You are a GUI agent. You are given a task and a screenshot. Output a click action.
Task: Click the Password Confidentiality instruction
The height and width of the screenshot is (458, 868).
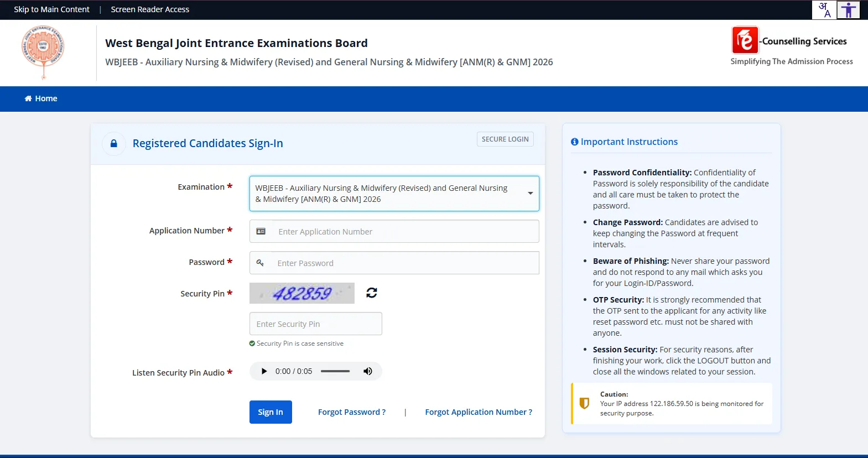[x=681, y=189]
